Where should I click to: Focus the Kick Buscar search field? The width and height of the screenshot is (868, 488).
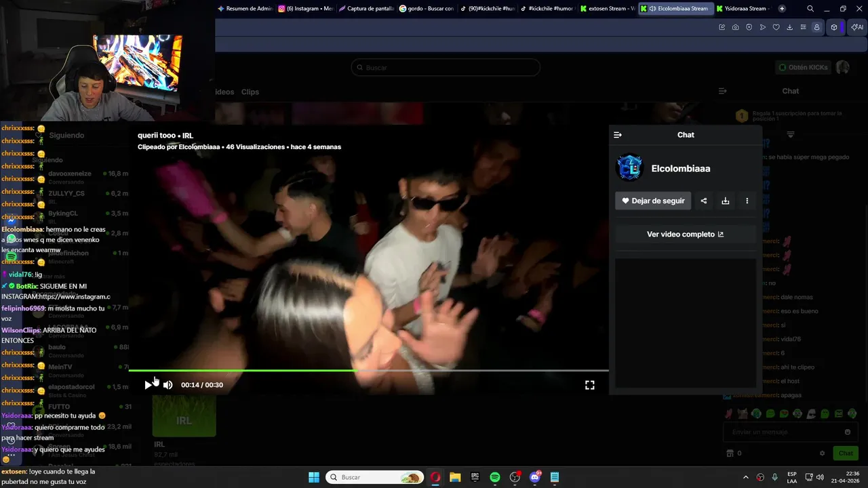(x=446, y=68)
